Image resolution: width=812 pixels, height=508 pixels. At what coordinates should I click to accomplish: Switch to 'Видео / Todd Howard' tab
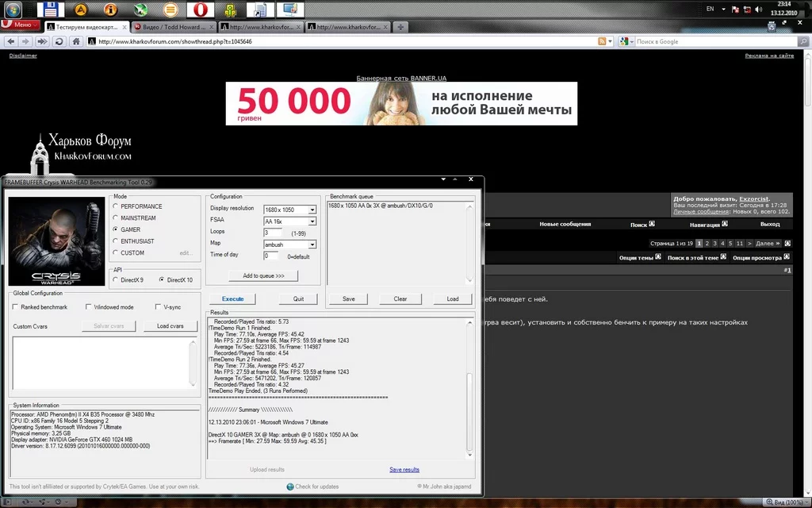click(174, 27)
